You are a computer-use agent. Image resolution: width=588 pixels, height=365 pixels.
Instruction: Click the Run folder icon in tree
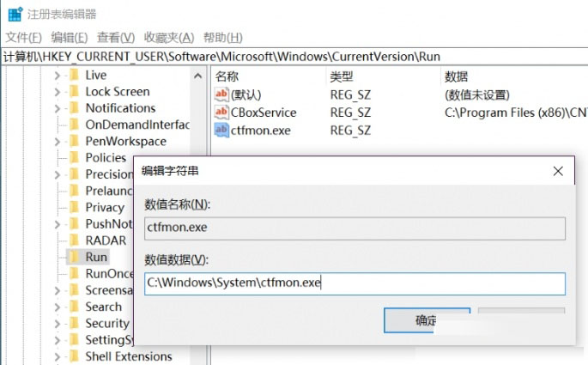pos(74,257)
